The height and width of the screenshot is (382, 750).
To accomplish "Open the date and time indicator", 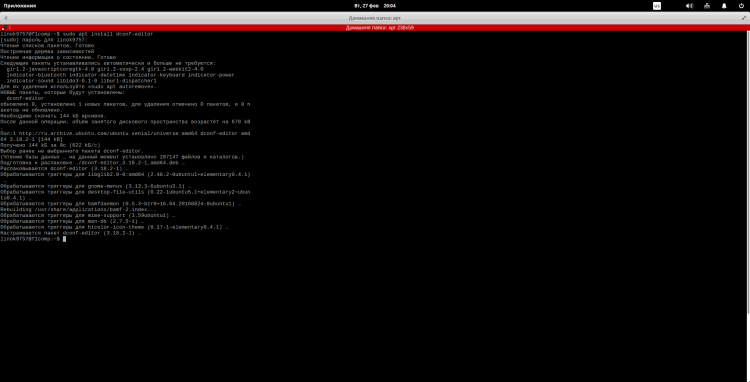I will (x=375, y=6).
